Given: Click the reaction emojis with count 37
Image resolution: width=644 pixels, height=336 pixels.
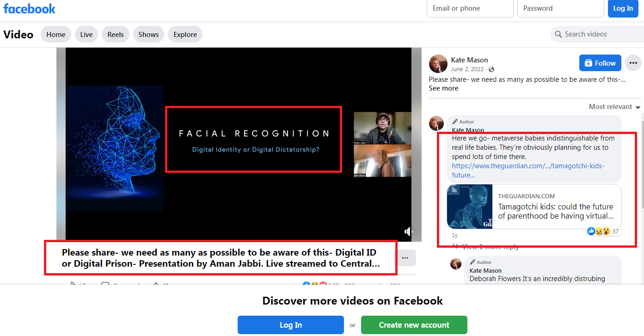Looking at the screenshot, I should point(603,231).
